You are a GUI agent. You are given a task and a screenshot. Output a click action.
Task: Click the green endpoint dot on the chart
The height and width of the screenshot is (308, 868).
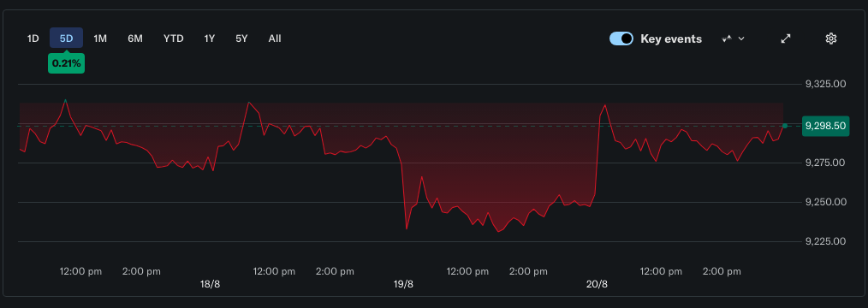click(x=784, y=126)
